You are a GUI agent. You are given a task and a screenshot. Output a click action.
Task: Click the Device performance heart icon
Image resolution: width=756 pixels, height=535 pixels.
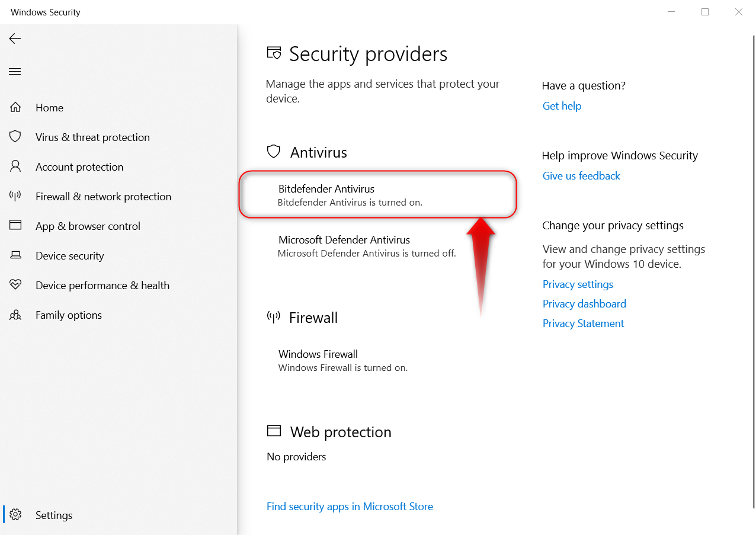15,285
